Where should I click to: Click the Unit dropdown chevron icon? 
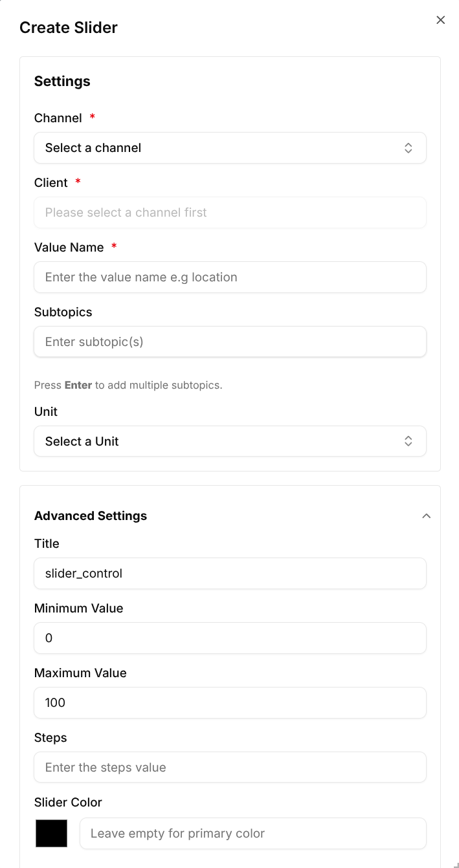409,441
